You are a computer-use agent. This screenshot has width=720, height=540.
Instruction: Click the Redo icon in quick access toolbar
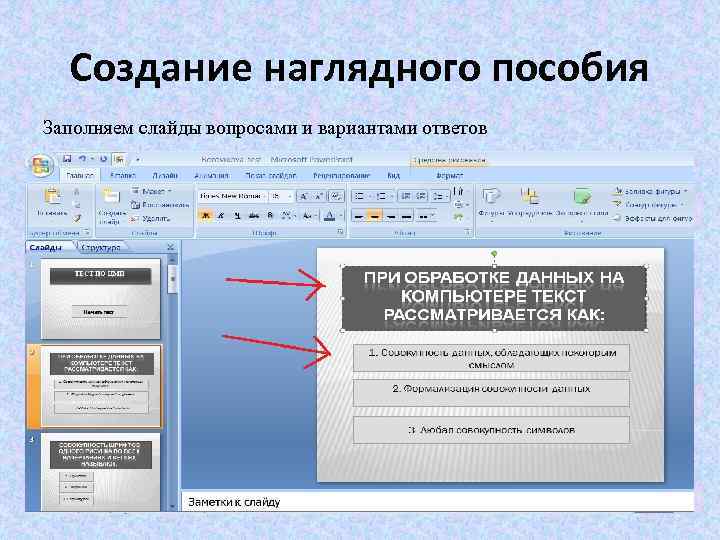point(104,159)
